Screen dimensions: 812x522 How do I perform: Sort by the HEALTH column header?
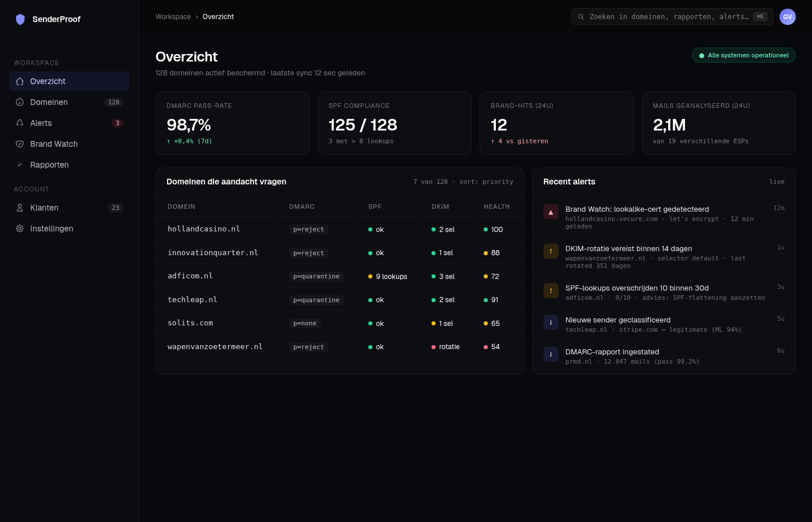click(x=496, y=206)
